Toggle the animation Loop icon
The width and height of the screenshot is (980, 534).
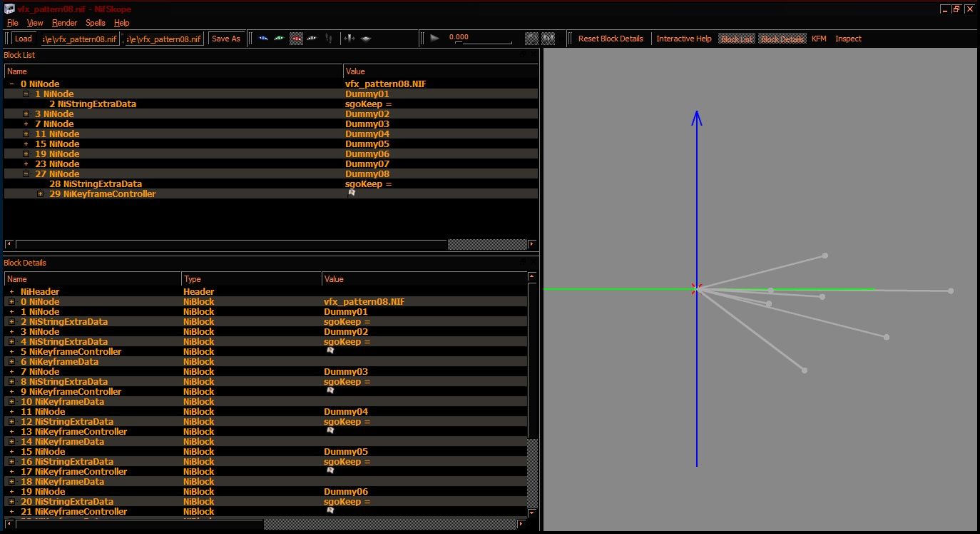pyautogui.click(x=531, y=39)
